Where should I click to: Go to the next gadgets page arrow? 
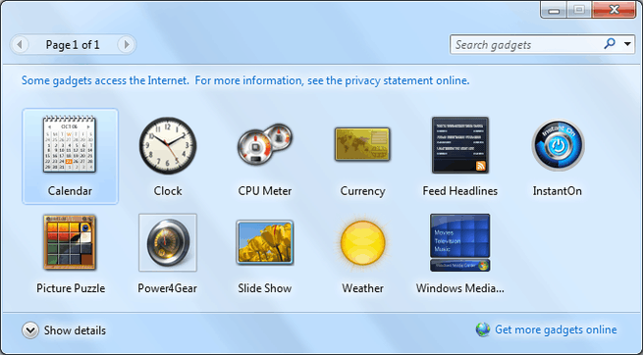126,44
